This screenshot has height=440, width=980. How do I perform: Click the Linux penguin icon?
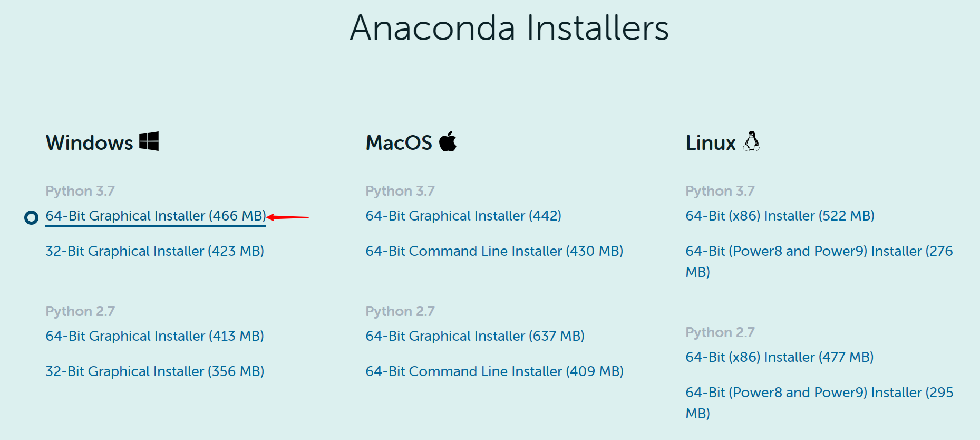pos(752,141)
